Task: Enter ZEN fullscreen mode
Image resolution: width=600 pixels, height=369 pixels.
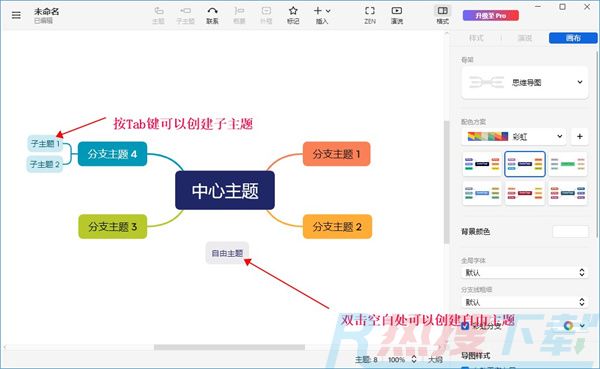Action: (370, 15)
